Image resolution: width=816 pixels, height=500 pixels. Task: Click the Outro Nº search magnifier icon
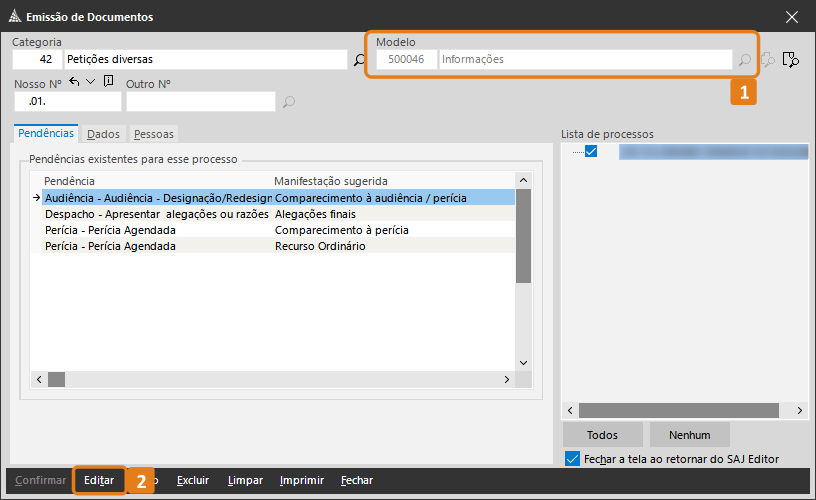click(289, 102)
